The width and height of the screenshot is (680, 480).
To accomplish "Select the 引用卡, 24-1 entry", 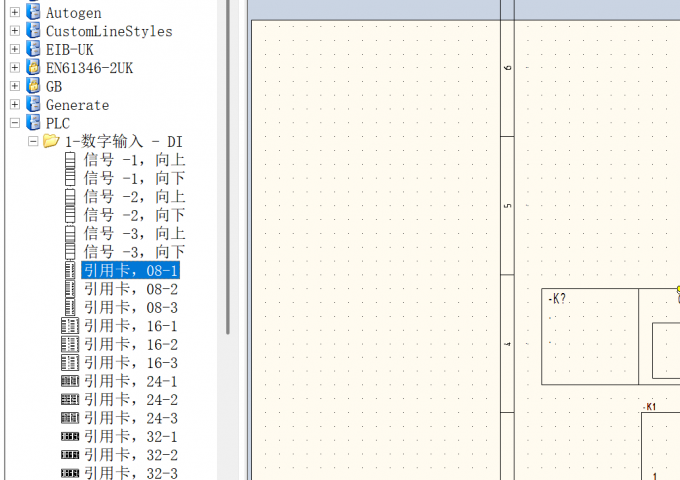I will pyautogui.click(x=131, y=381).
